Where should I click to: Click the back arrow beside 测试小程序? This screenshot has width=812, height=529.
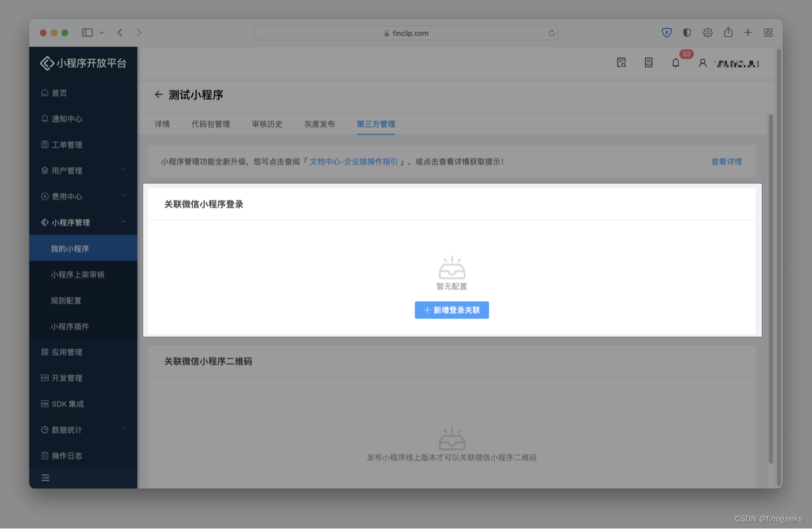click(159, 94)
